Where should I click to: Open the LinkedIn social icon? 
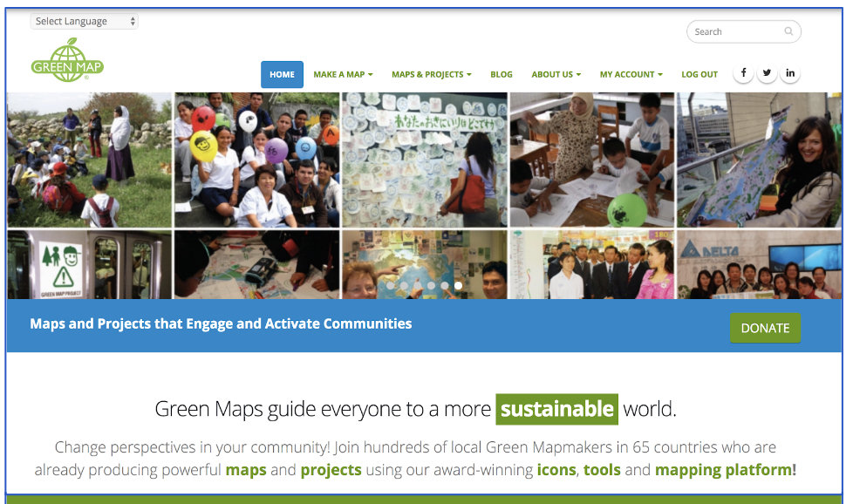click(x=790, y=73)
